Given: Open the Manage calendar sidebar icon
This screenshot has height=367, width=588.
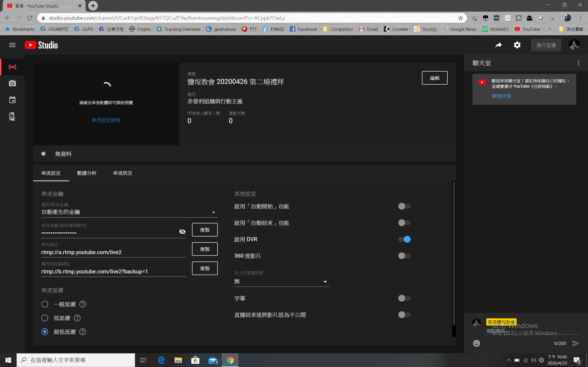Looking at the screenshot, I should coord(12,100).
